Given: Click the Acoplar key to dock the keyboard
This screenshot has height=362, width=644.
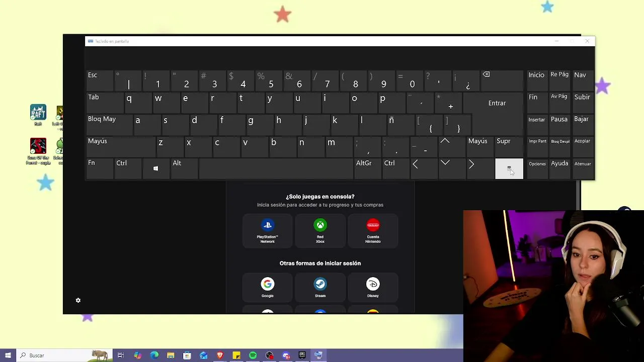Looking at the screenshot, I should tap(583, 146).
